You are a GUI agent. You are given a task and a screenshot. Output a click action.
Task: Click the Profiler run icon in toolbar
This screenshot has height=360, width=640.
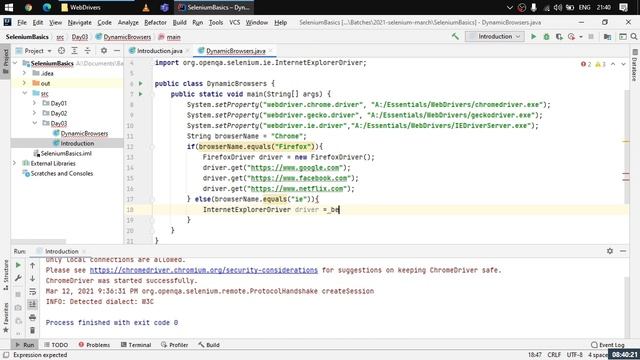[x=571, y=36]
